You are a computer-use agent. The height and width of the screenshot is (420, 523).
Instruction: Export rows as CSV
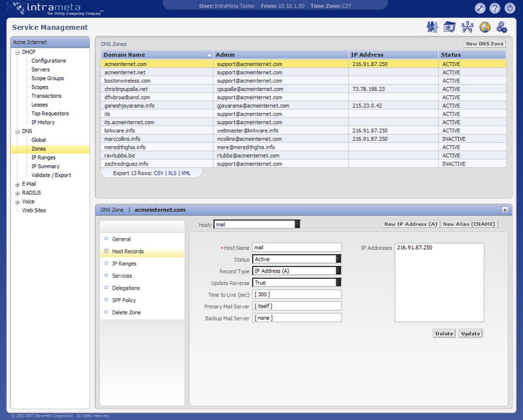159,173
